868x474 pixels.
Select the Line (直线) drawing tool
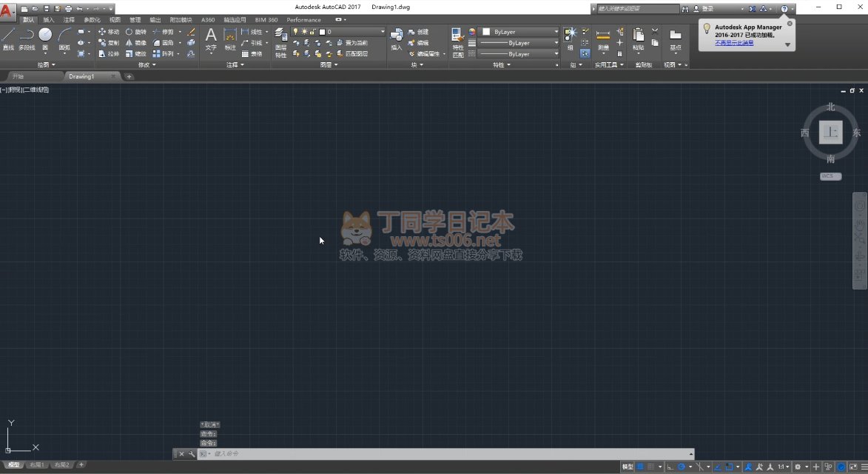click(x=8, y=39)
